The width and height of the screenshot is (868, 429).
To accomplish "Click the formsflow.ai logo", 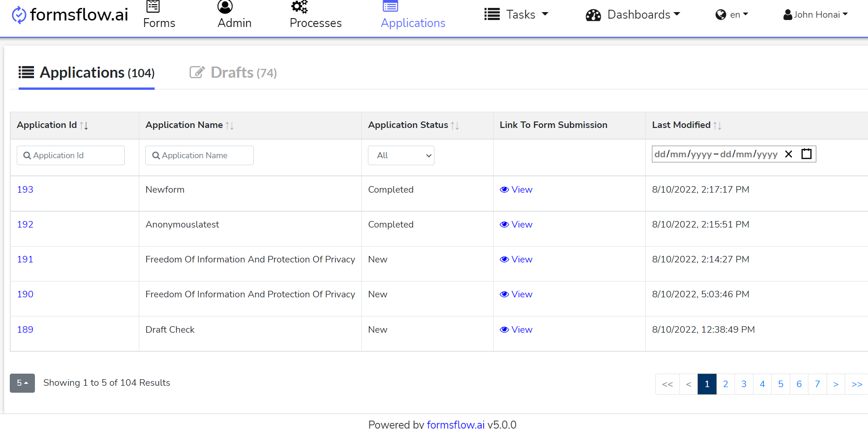I will [69, 15].
